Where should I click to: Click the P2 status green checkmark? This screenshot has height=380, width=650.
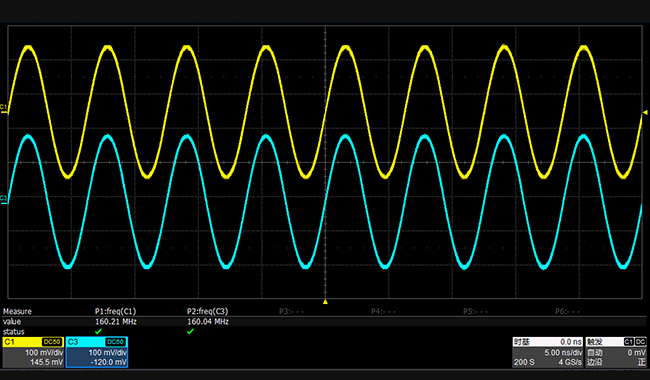[x=190, y=332]
